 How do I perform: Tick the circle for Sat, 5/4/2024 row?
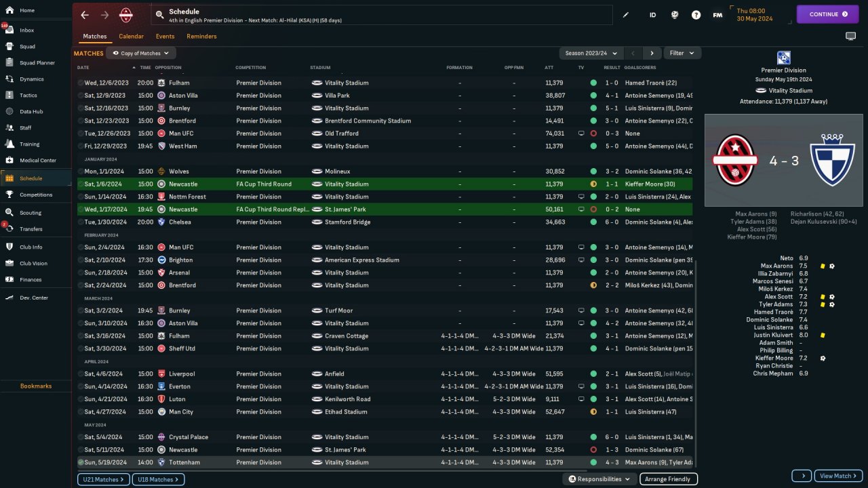pos(81,437)
